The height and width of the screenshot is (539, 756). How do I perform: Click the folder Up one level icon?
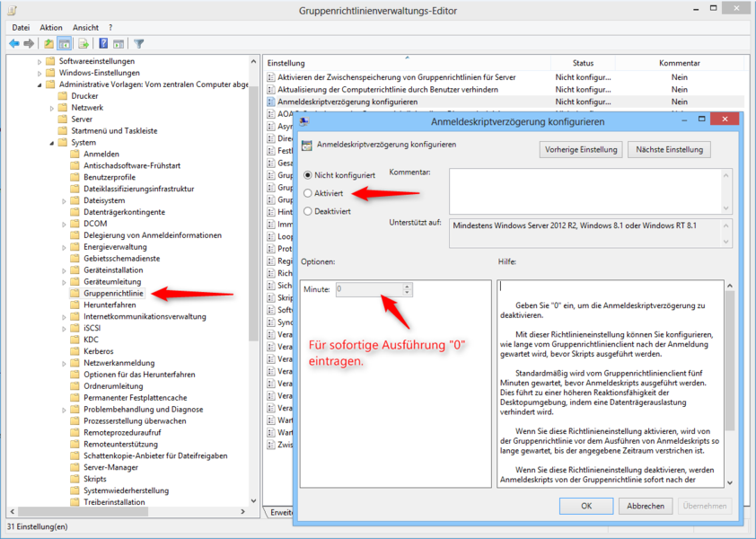pyautogui.click(x=48, y=43)
